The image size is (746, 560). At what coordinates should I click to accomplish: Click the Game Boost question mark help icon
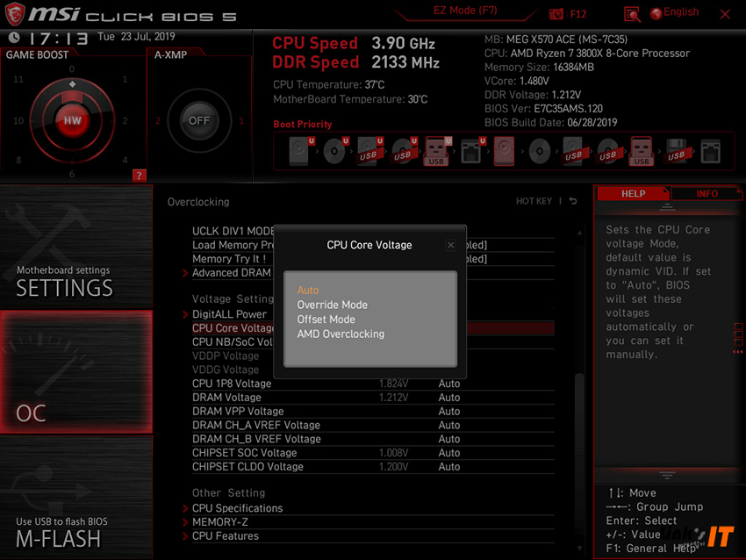pos(139,175)
